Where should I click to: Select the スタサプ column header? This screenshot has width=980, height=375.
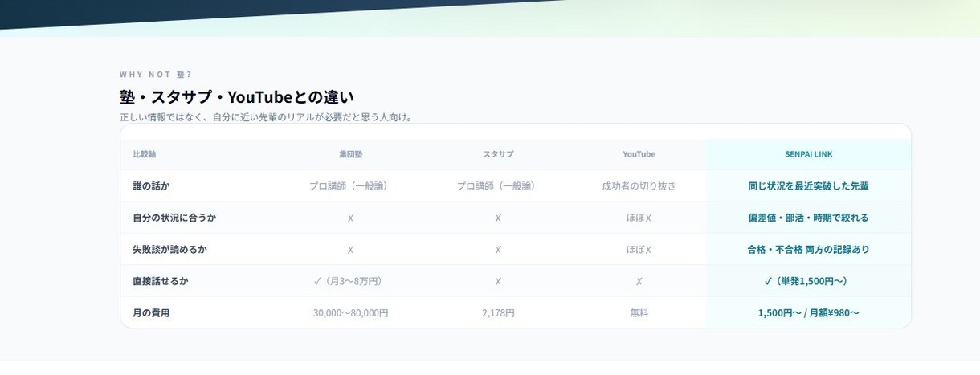pos(498,154)
